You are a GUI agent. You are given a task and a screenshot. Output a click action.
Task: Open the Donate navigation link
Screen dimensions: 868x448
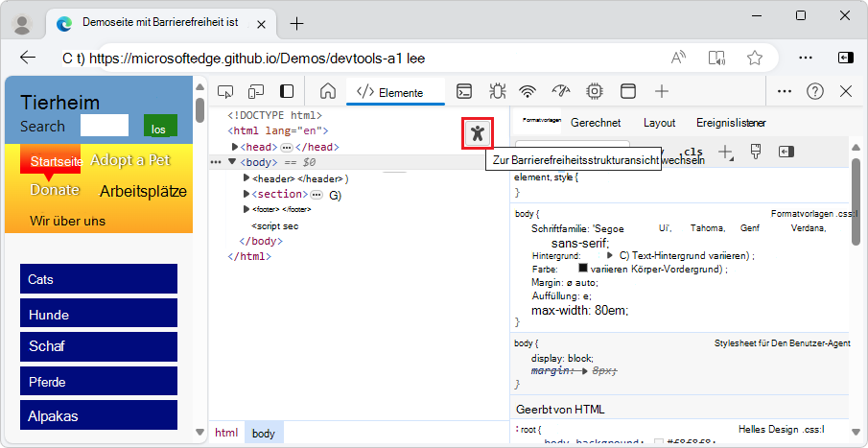[x=55, y=190]
